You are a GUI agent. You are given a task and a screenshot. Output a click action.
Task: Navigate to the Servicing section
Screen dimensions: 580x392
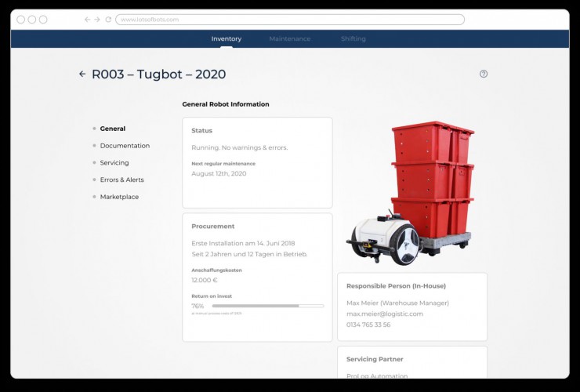coord(114,163)
